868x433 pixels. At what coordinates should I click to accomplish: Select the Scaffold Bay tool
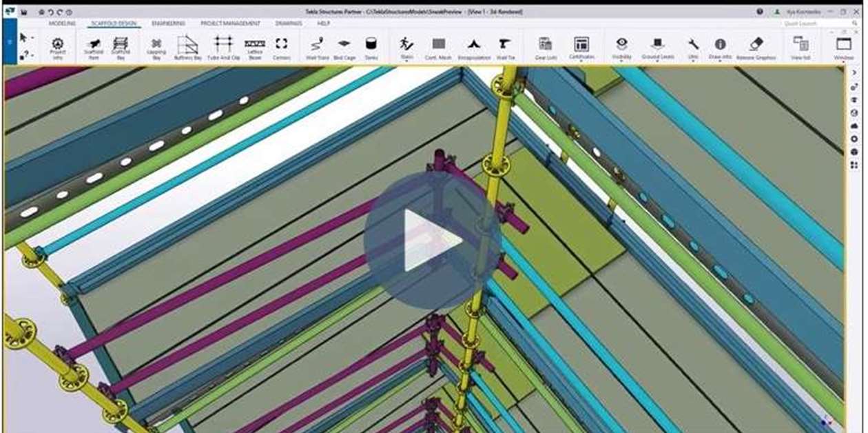tap(121, 48)
